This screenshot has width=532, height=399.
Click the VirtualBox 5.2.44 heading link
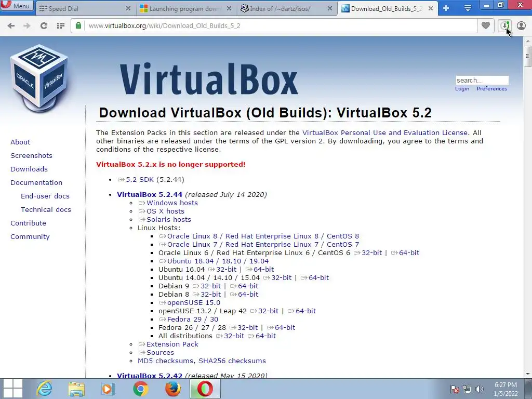150,194
